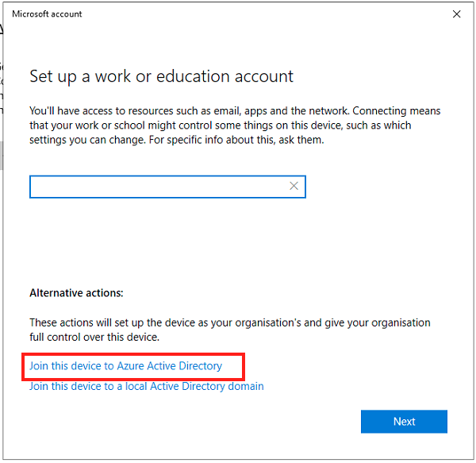
Task: Close the Microsoft account dialog
Action: [x=457, y=14]
